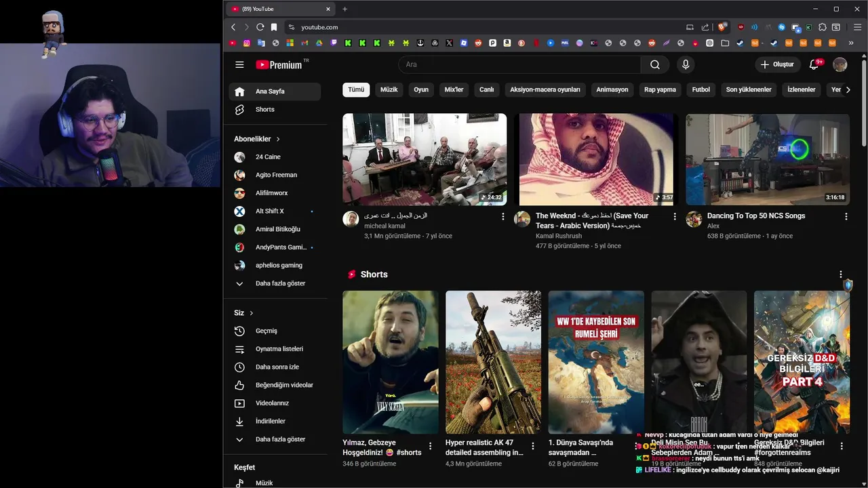Viewport: 868px width, 488px height.
Task: Open 24 Caine subscription channel
Action: click(x=275, y=157)
